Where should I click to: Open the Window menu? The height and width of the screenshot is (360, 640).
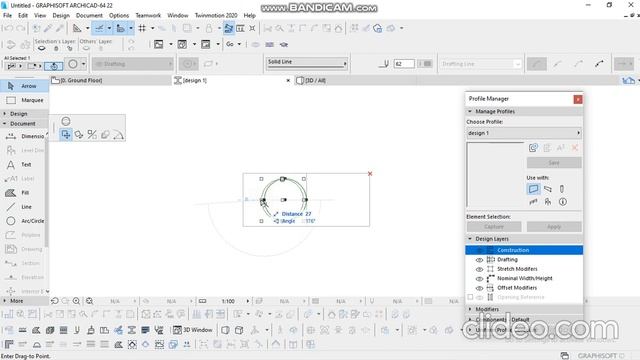coord(178,16)
